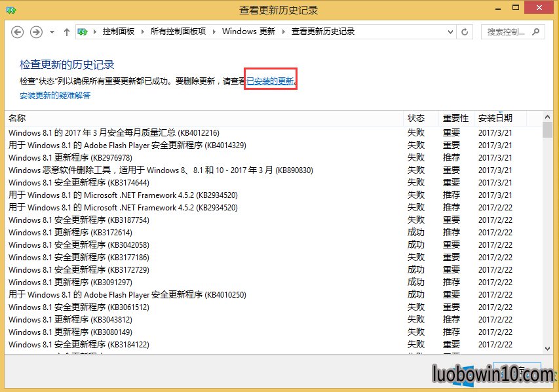Image resolution: width=559 pixels, height=392 pixels.
Task: Expand the chevron after 所有控制面板项 breadcrumb
Action: click(x=214, y=31)
